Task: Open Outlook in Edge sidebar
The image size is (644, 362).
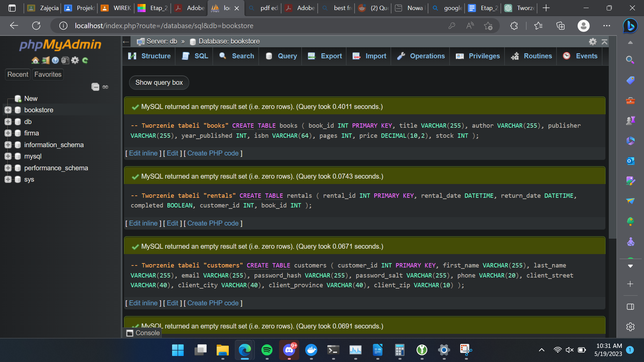Action: (x=630, y=161)
